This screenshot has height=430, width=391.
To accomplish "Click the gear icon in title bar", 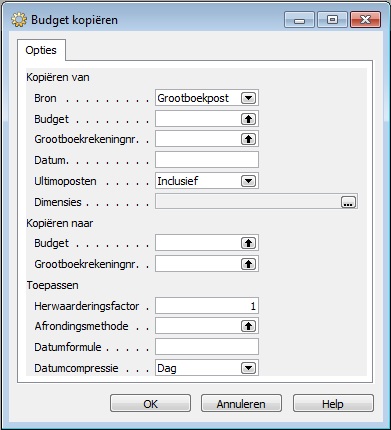I will (x=19, y=20).
